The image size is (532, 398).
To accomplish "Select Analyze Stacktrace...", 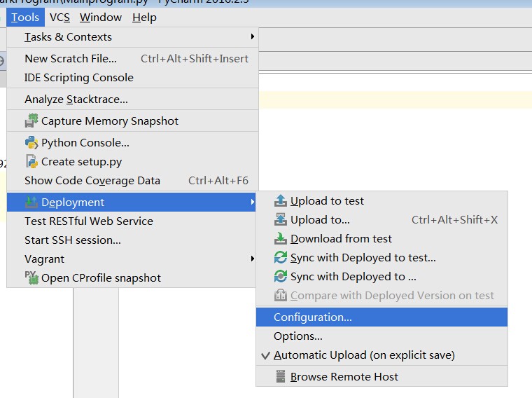I will [x=133, y=99].
